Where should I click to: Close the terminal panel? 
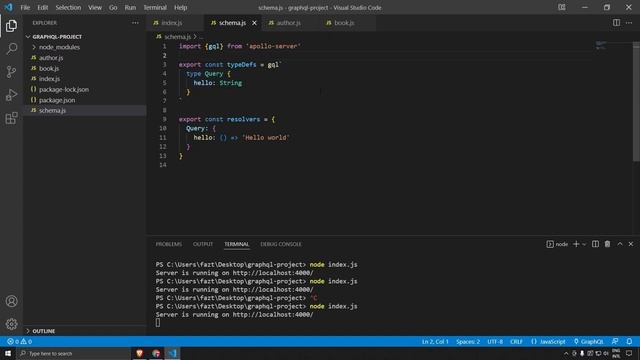[x=631, y=244]
